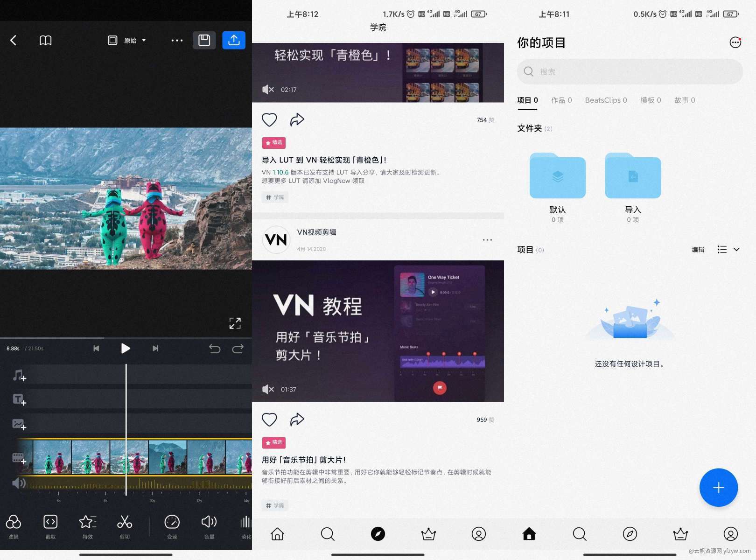Tap the 编辑 edit button in projects
The image size is (756, 560).
(x=698, y=250)
